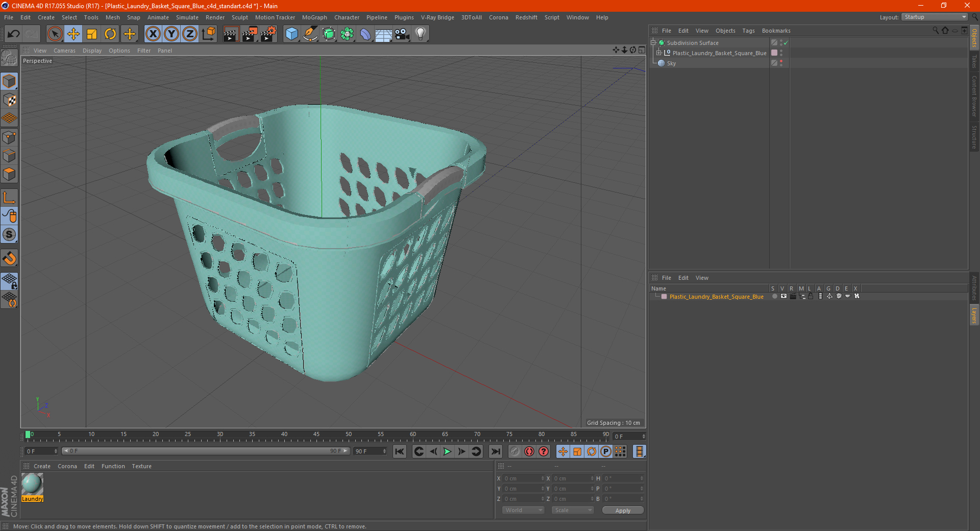This screenshot has width=980, height=531.
Task: Click the preview range slider bar
Action: point(205,451)
